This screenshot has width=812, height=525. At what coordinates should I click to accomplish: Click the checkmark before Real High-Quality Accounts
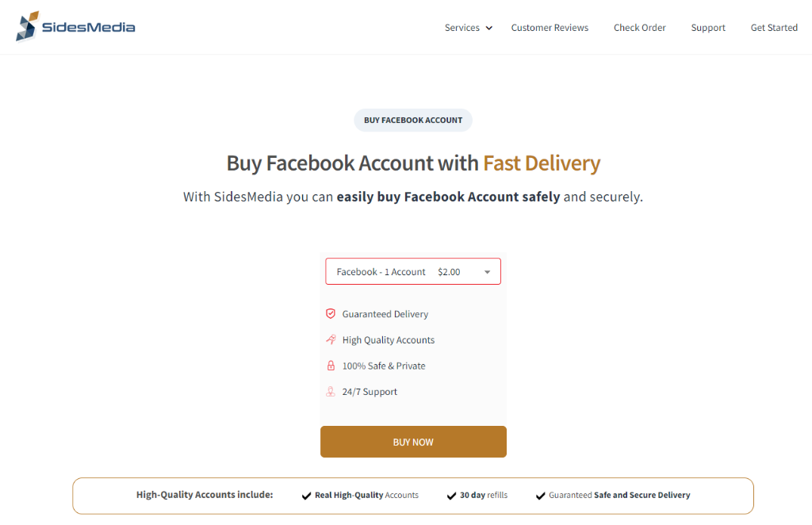click(x=307, y=496)
